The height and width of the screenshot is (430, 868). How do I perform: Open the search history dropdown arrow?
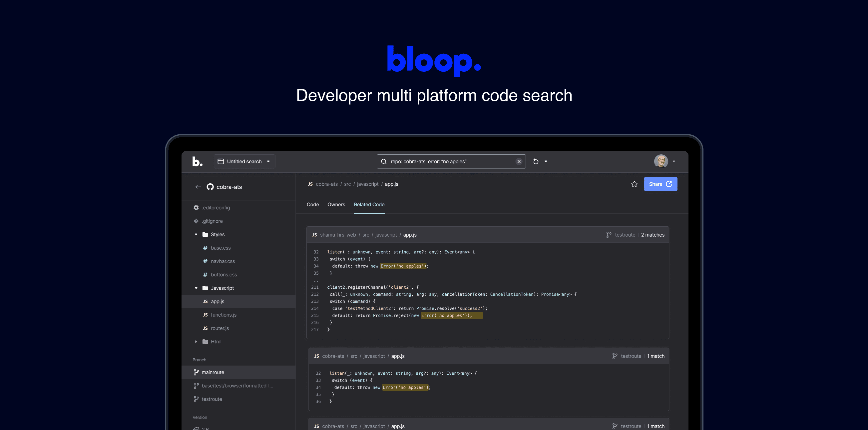pyautogui.click(x=546, y=161)
